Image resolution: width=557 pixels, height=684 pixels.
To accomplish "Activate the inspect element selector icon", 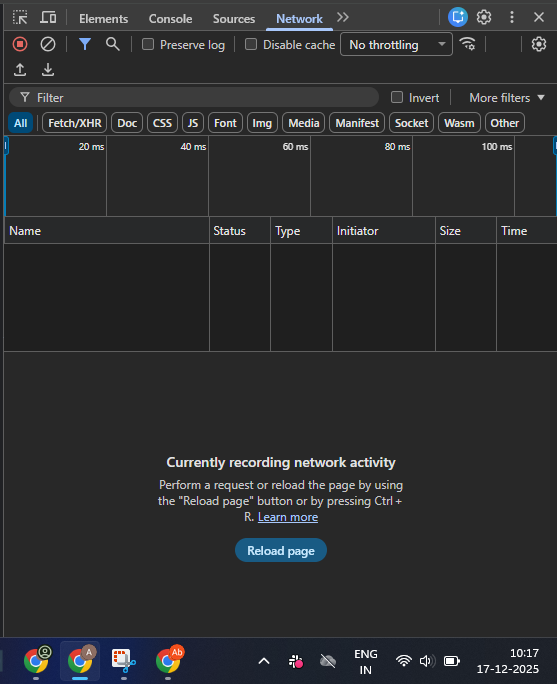I will pos(20,18).
